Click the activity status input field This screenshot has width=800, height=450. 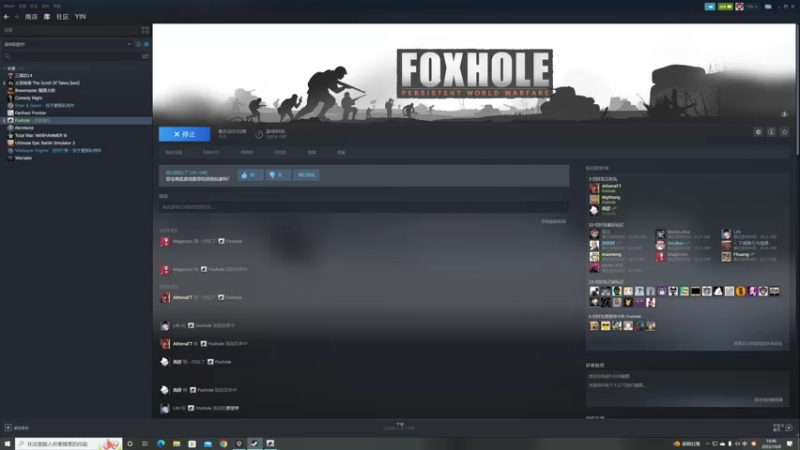click(364, 207)
